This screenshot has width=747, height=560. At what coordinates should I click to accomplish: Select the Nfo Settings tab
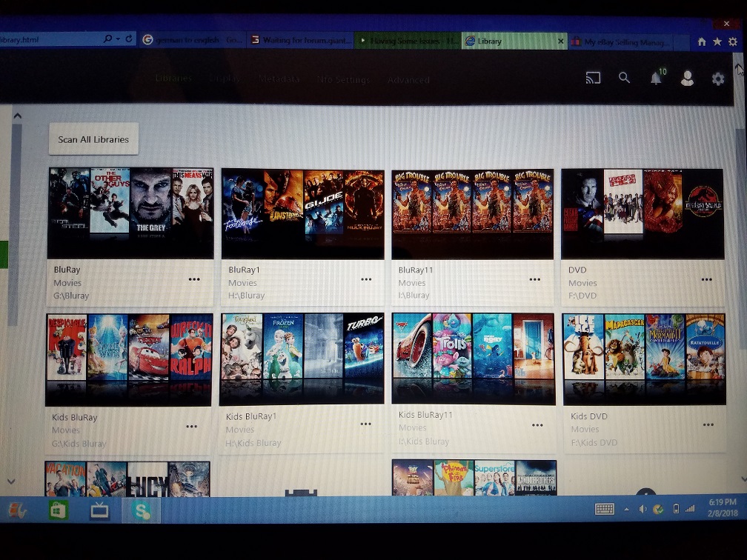343,79
